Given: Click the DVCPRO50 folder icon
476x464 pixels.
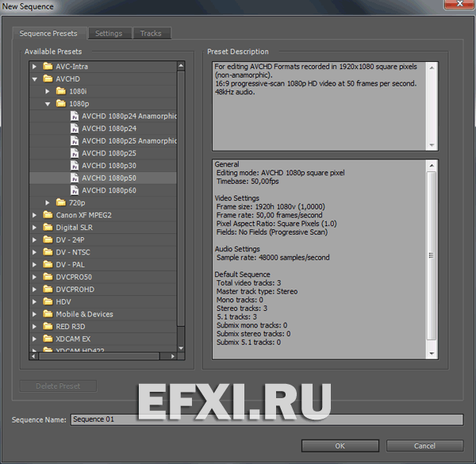Looking at the screenshot, I should tap(48, 277).
